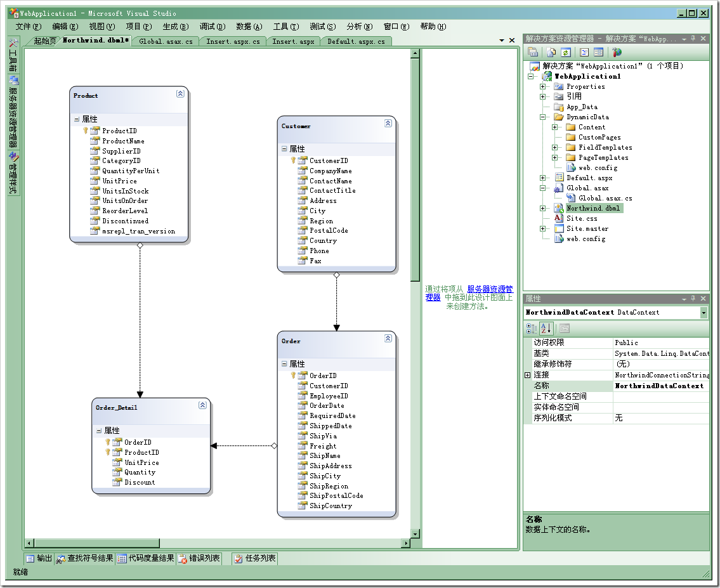Viewport: 720px width, 588px height.
Task: Open 查找符号结果 bottom tab
Action: [x=85, y=558]
